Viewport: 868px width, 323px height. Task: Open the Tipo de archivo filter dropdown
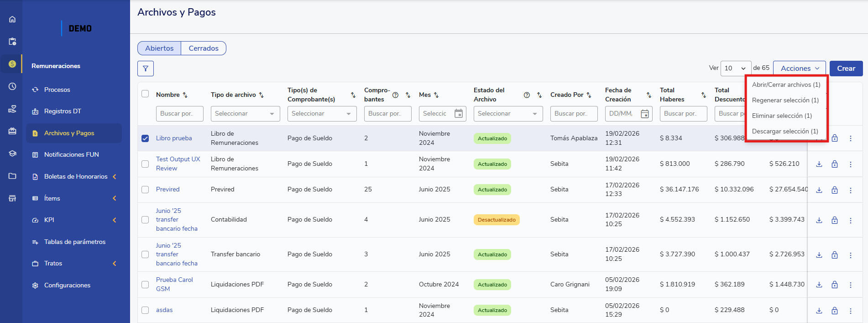245,114
